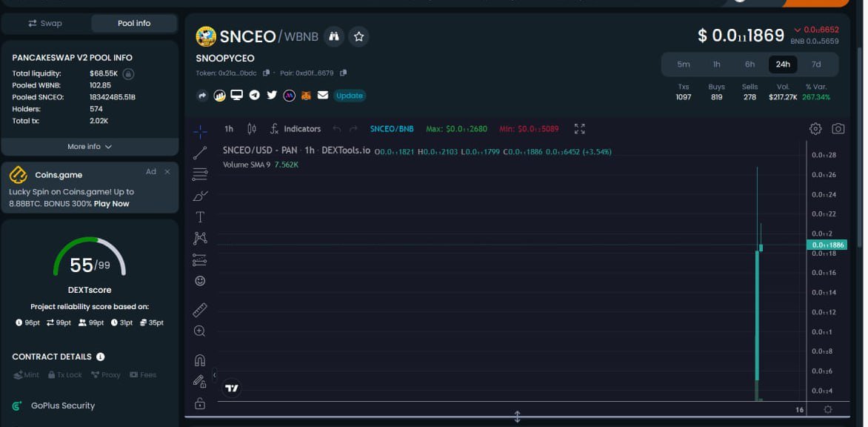Select the 5m stats timeframe
The image size is (868, 427).
(684, 64)
